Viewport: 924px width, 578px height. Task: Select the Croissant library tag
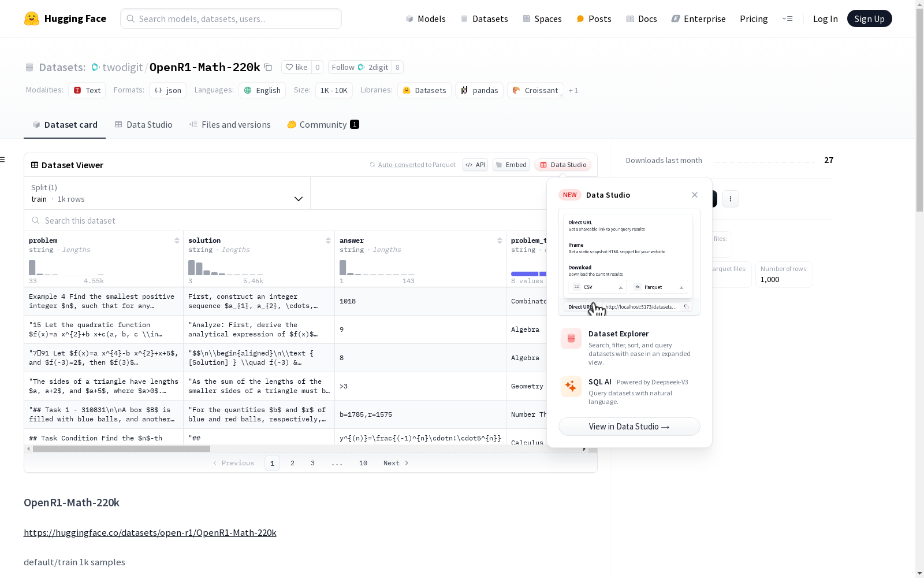point(535,90)
